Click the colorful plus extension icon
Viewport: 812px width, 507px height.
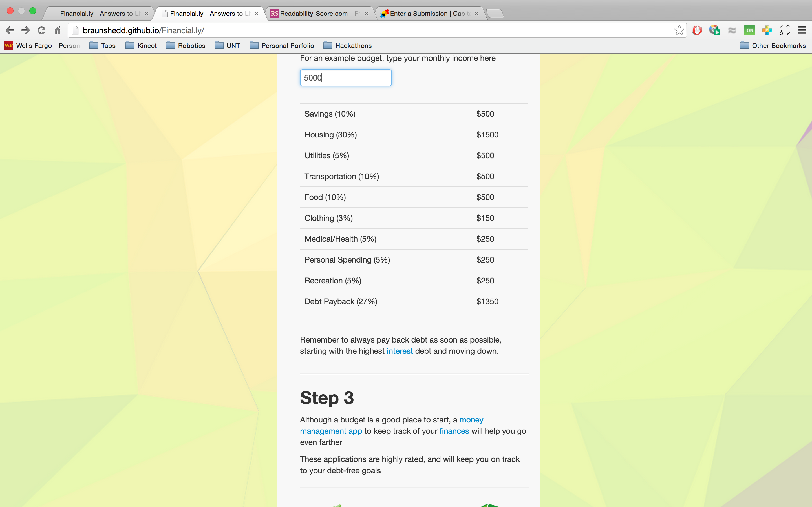[x=767, y=30]
